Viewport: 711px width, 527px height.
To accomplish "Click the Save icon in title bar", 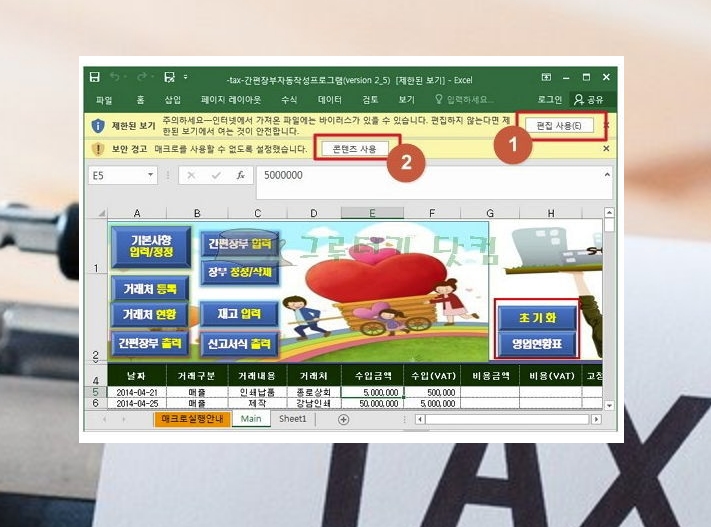I will [x=95, y=77].
